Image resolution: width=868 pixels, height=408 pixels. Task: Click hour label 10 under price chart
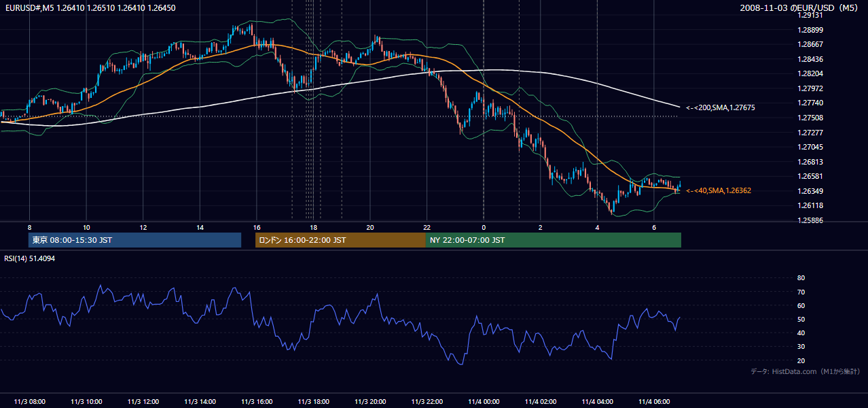(86, 226)
